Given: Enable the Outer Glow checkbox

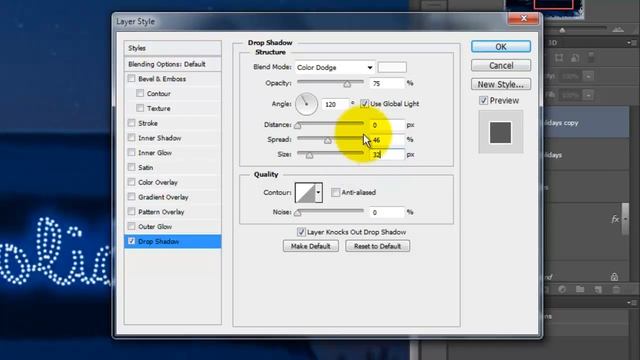Looking at the screenshot, I should click(131, 226).
